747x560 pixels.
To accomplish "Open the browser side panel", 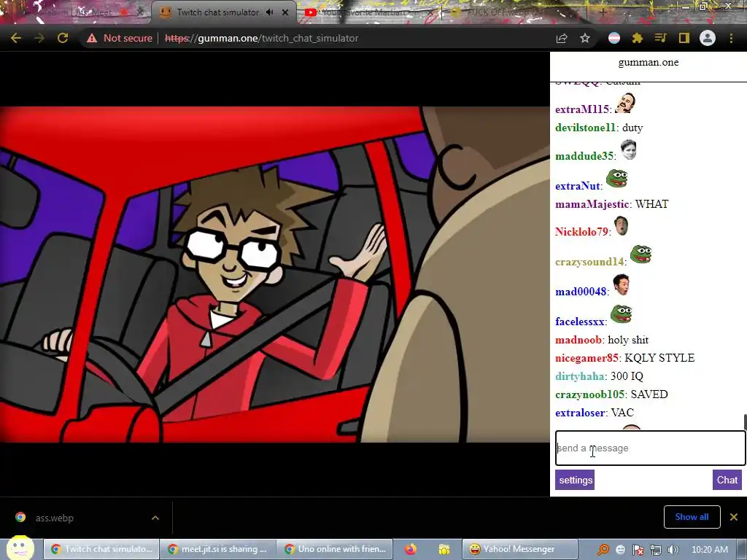I will pos(684,38).
